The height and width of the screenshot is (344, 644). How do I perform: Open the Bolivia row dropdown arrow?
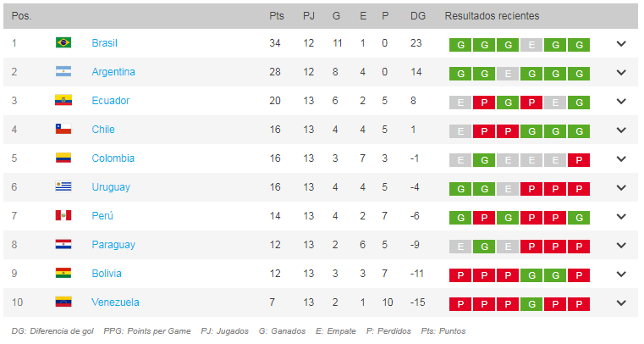click(621, 275)
